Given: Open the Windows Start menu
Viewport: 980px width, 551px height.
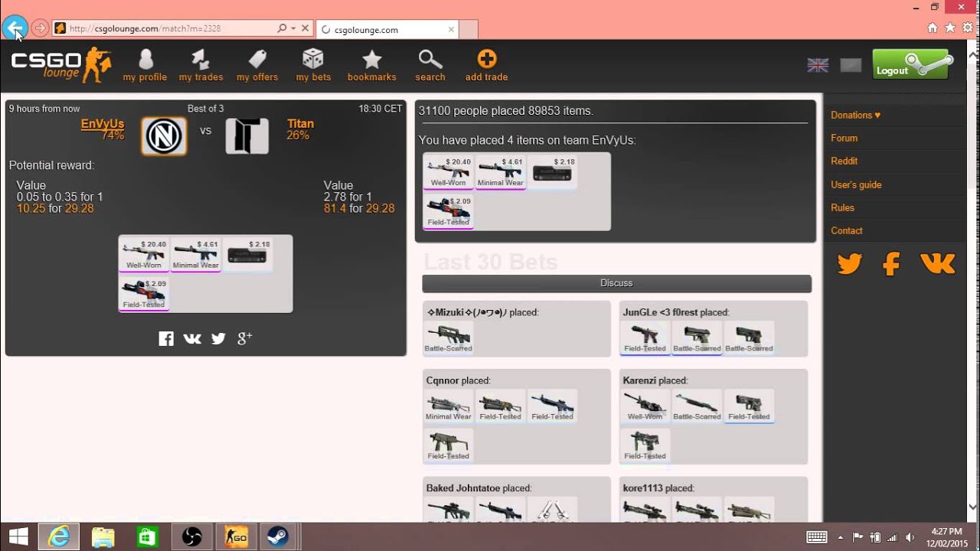Looking at the screenshot, I should coord(18,536).
